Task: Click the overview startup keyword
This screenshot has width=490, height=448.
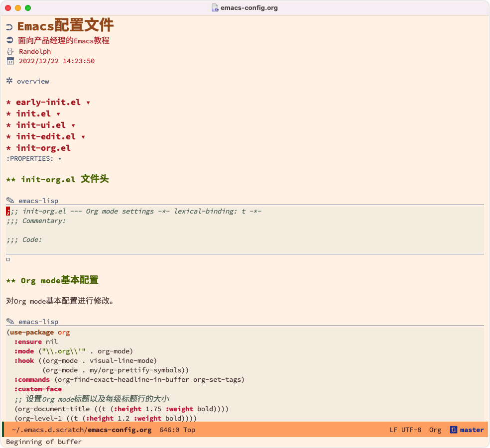Action: [x=33, y=81]
